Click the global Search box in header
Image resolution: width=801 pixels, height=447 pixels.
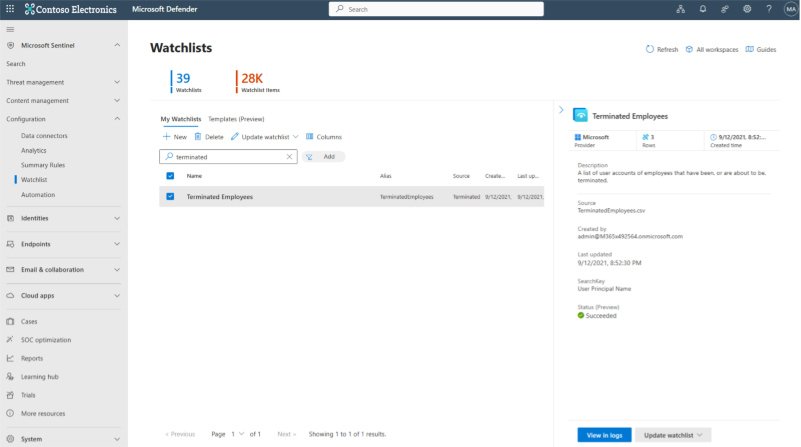pos(436,9)
